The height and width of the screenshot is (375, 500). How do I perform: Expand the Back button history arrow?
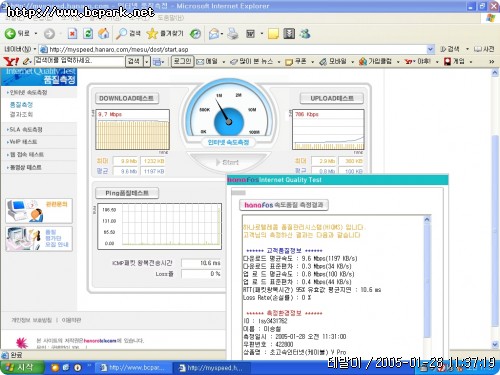pos(36,34)
